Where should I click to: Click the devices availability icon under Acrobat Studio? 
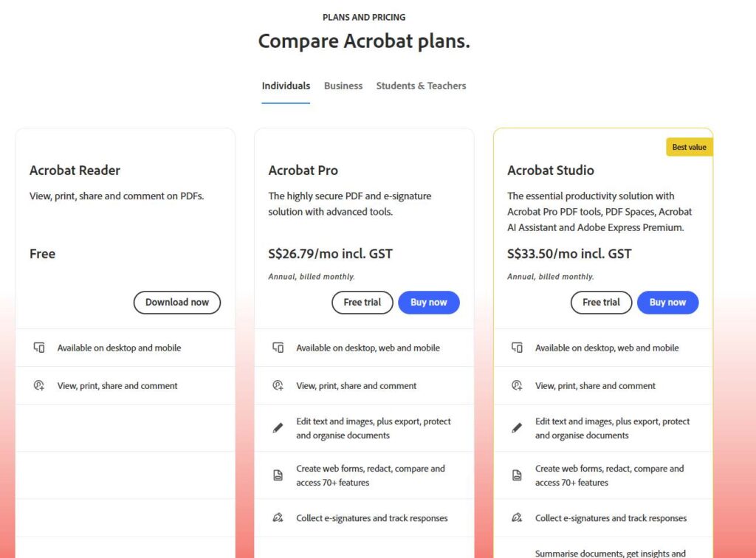tap(517, 347)
